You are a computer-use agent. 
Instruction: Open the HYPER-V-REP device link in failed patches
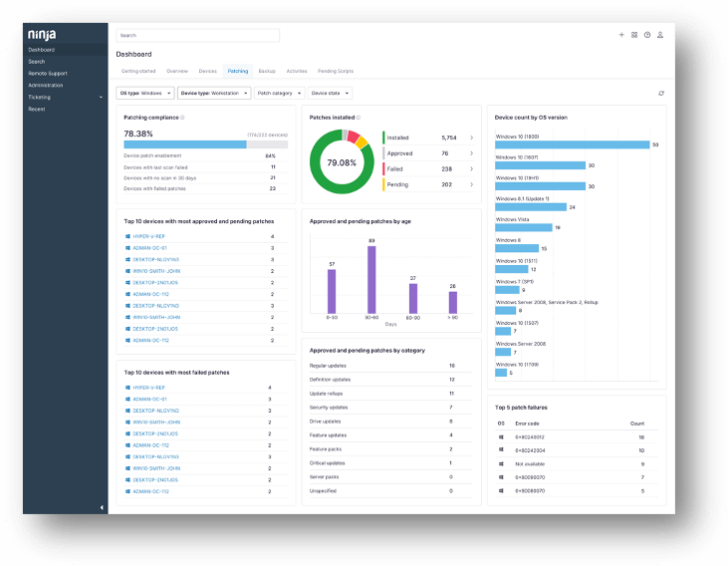tap(148, 388)
